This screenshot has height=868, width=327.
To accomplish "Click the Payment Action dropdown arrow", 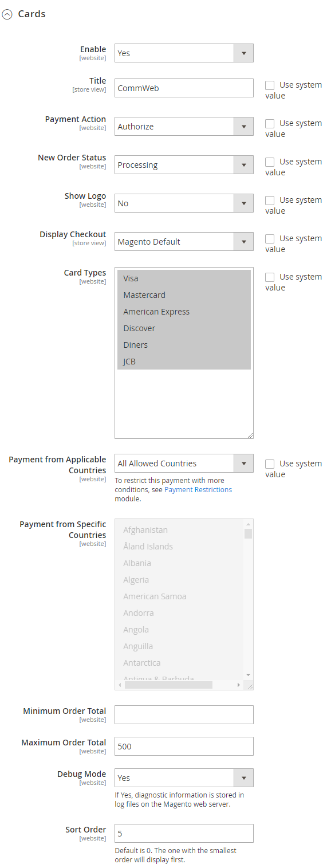I will [x=243, y=127].
